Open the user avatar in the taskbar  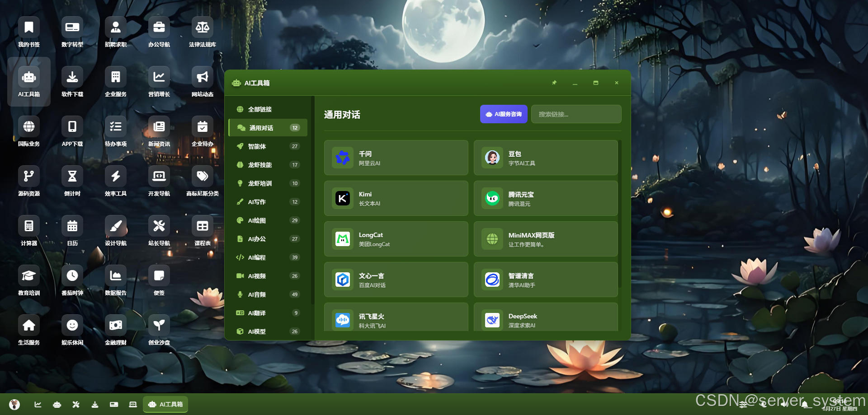pyautogui.click(x=14, y=404)
